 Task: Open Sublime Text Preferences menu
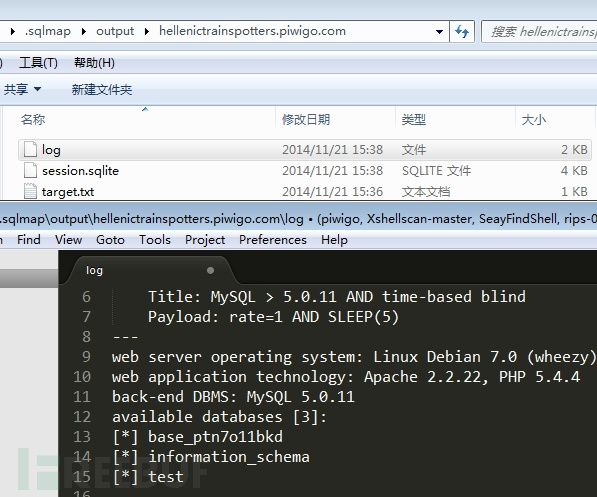273,240
